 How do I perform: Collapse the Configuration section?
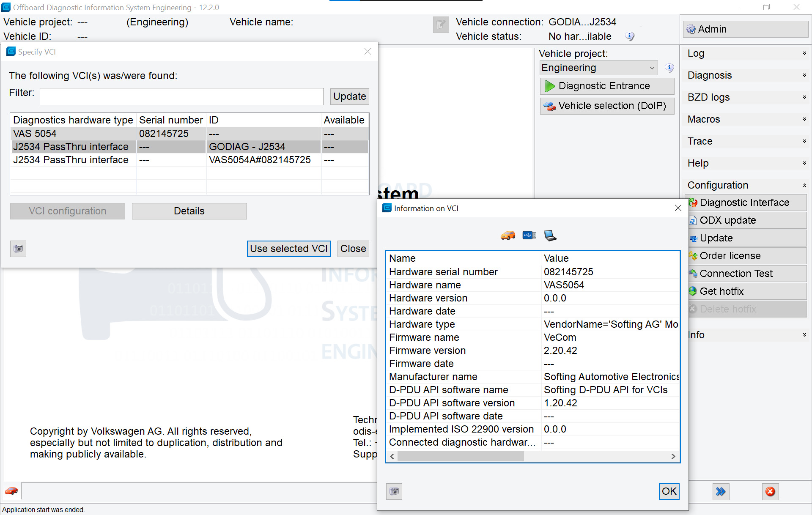[x=746, y=185]
